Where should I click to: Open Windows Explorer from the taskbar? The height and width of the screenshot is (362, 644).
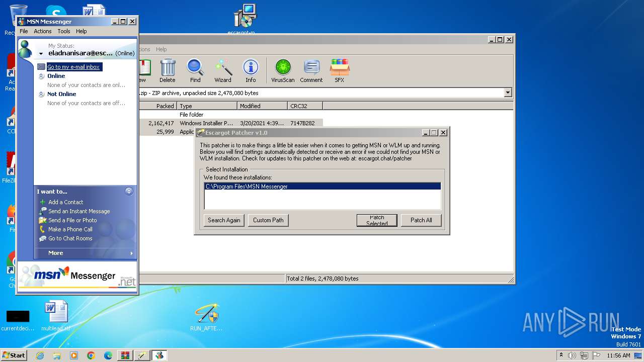point(57,355)
